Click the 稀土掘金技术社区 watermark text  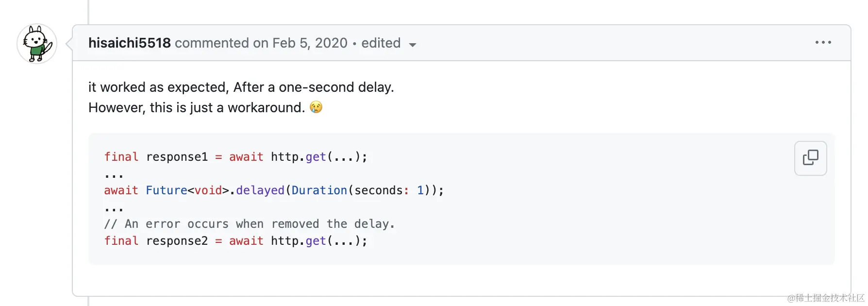coord(824,296)
